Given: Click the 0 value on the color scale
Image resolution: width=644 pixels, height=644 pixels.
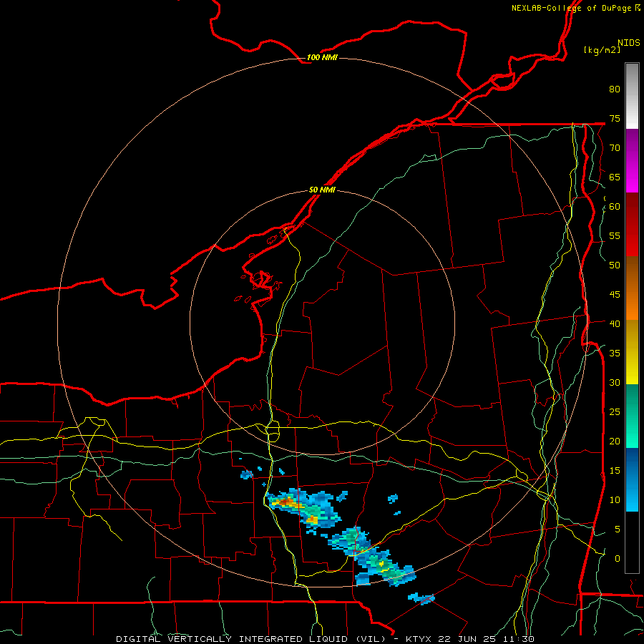Looking at the screenshot, I should [618, 559].
